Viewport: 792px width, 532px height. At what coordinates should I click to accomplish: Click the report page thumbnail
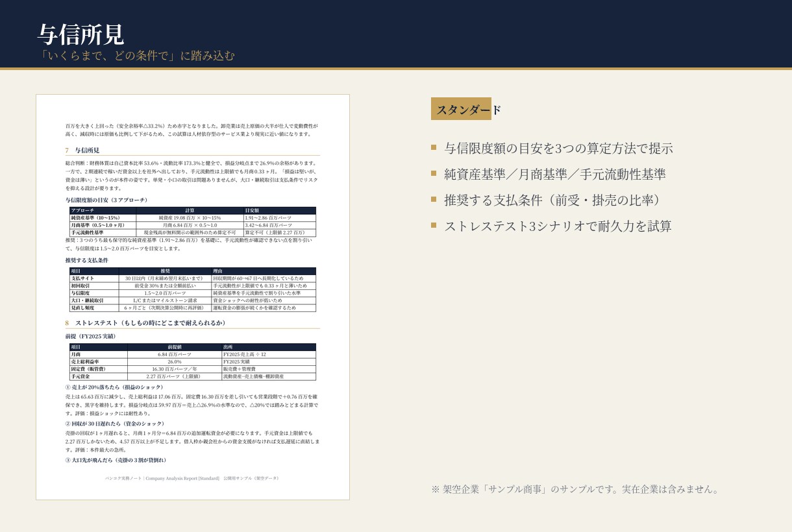point(193,297)
